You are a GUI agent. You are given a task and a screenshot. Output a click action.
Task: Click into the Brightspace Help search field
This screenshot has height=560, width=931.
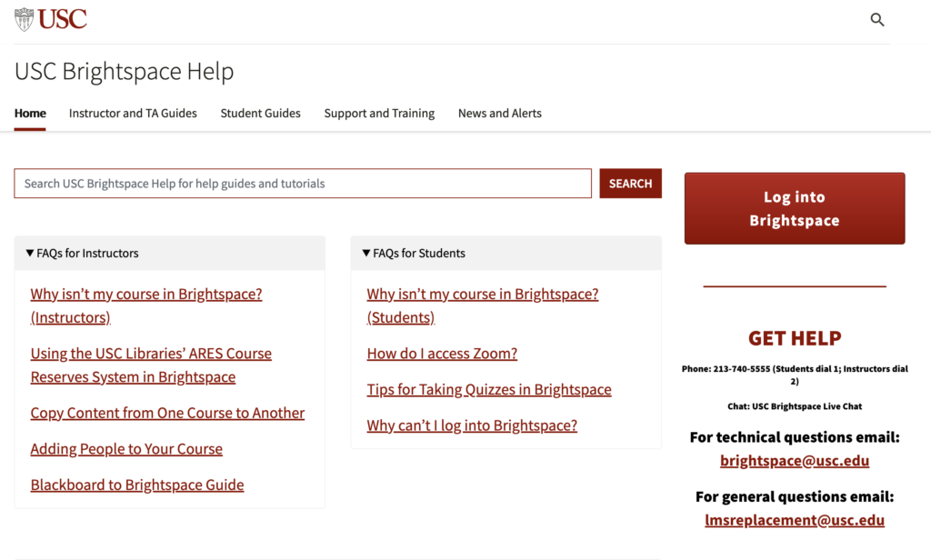[302, 184]
